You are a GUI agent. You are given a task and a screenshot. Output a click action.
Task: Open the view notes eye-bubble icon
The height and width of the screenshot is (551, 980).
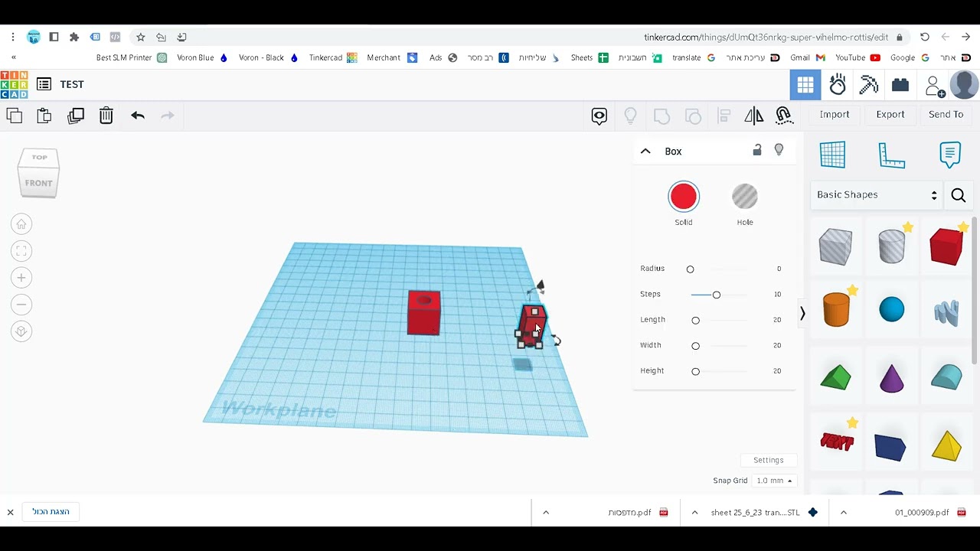point(599,116)
